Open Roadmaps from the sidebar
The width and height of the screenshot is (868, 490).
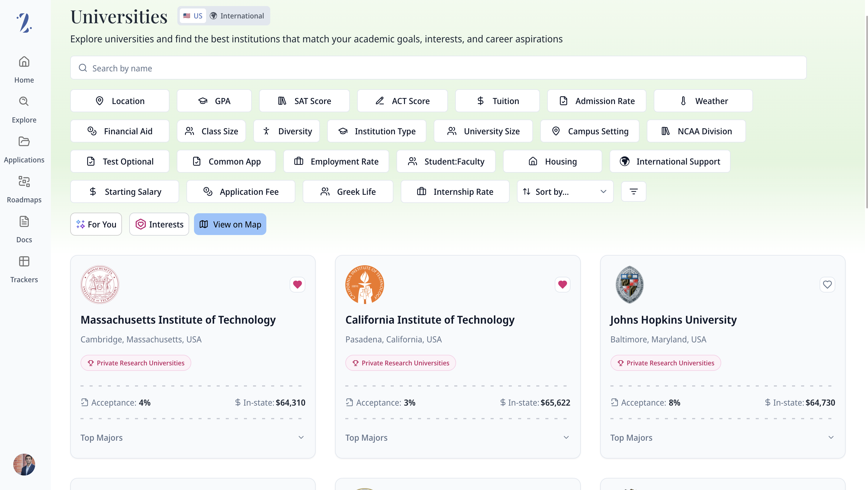click(x=24, y=182)
